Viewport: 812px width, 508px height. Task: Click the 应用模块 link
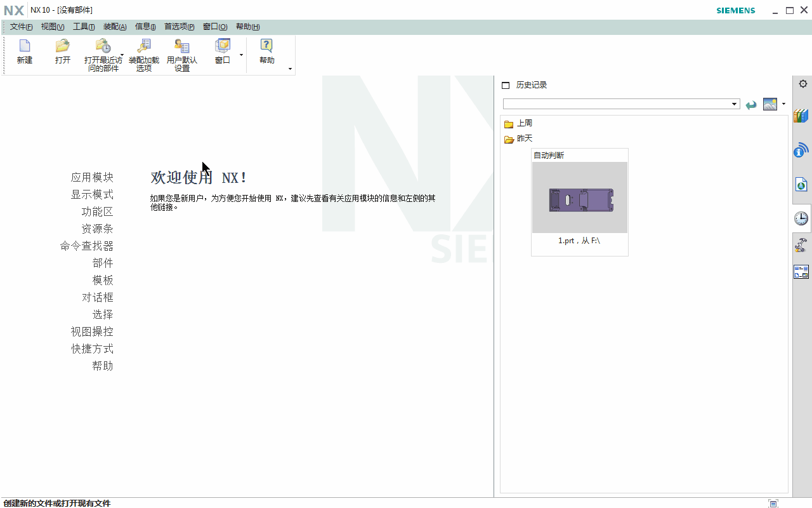[x=92, y=177]
